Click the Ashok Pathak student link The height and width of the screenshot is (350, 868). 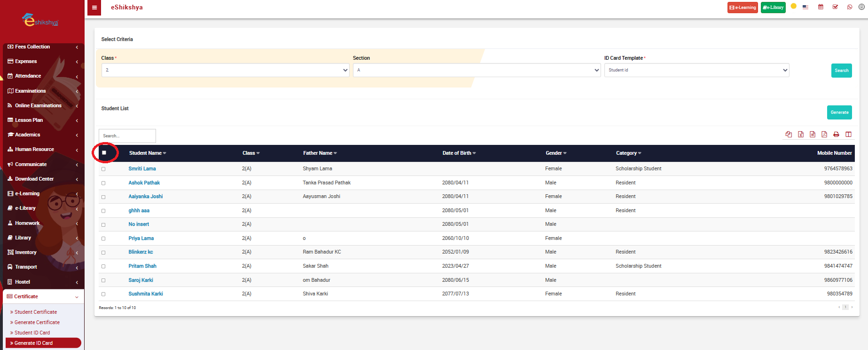tap(144, 183)
